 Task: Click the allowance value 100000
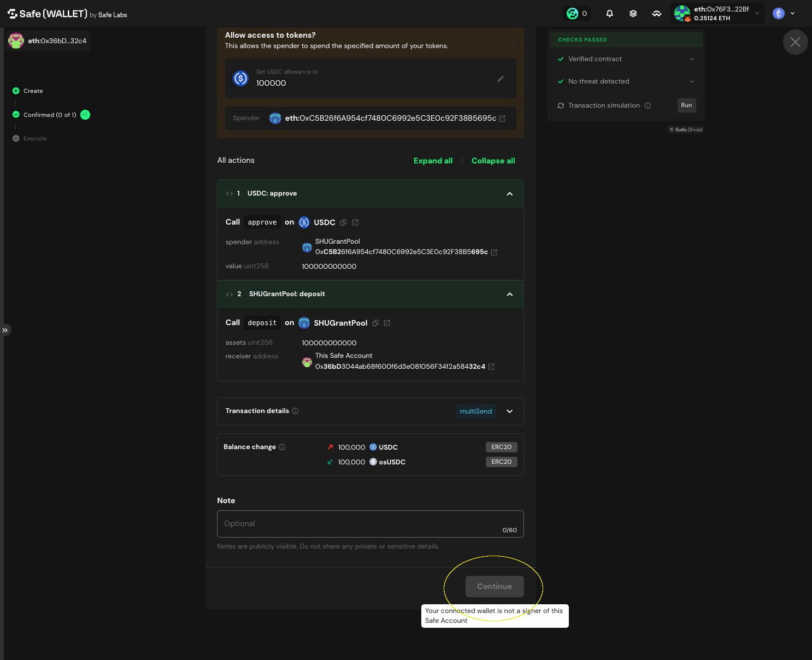point(271,83)
